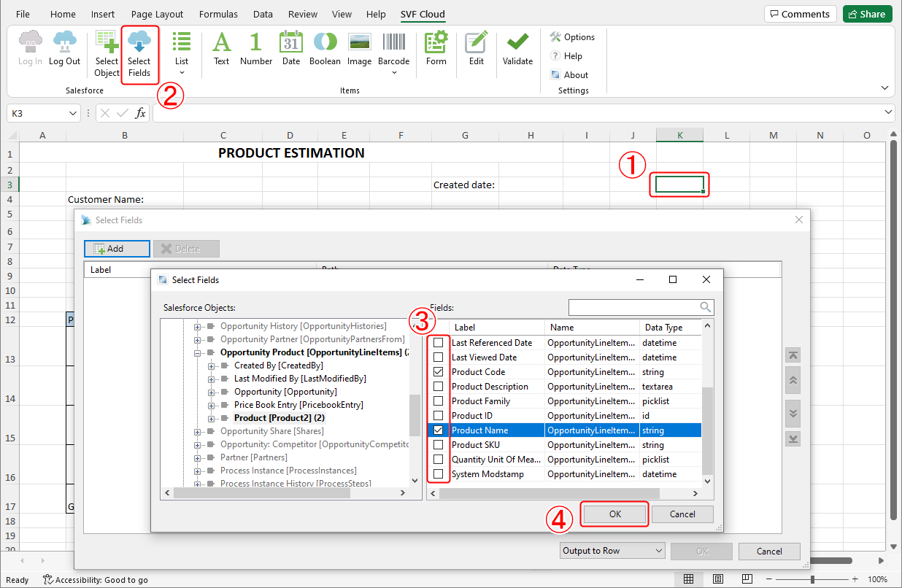902x588 pixels.
Task: Check the Product Description field
Action: point(439,387)
